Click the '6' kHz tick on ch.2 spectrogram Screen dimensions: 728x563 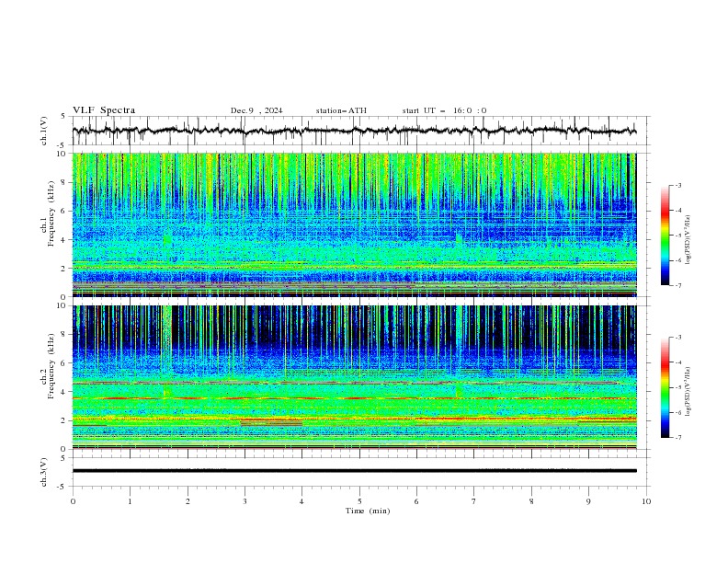click(63, 363)
